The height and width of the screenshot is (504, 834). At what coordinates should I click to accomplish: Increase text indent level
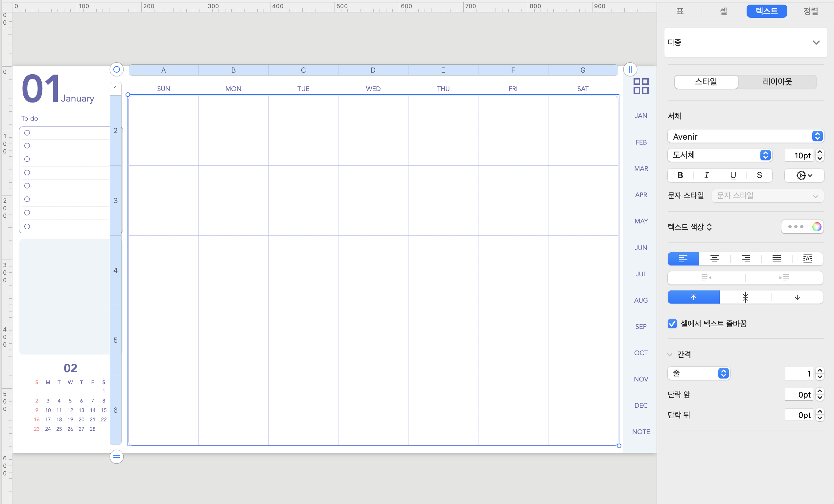pos(784,278)
